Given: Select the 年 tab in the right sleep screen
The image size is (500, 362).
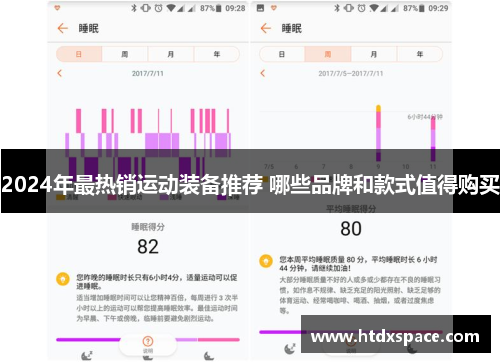Looking at the screenshot, I should 420,54.
